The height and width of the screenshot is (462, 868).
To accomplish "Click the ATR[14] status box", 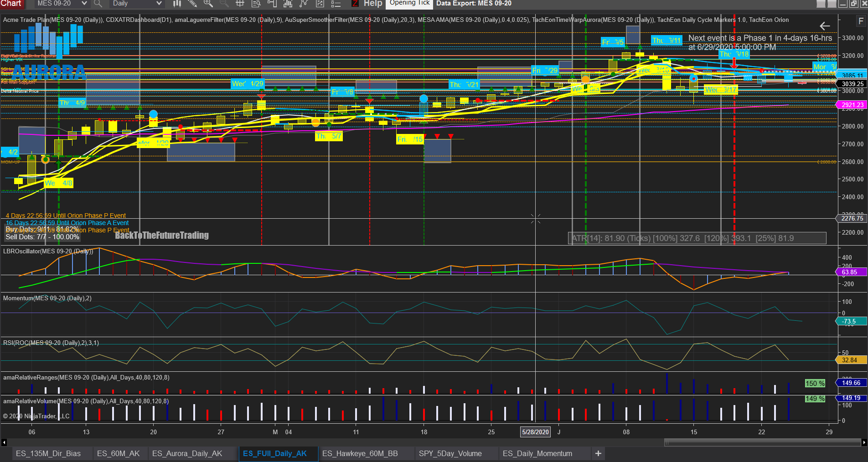I will (697, 238).
